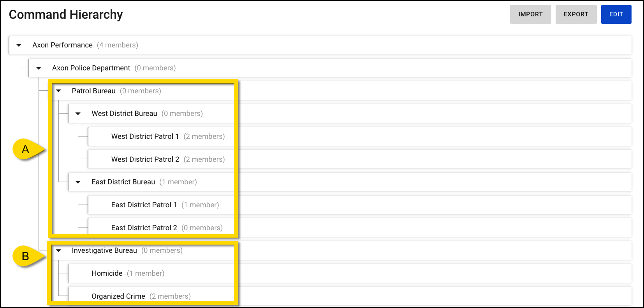Click the Investigative Bureau label
The height and width of the screenshot is (308, 644).
104,250
